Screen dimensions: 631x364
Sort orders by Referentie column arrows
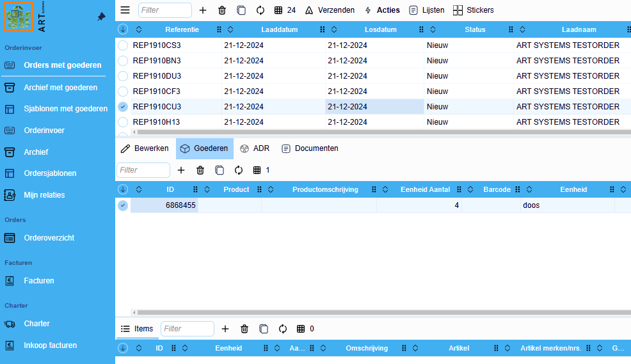click(x=139, y=29)
